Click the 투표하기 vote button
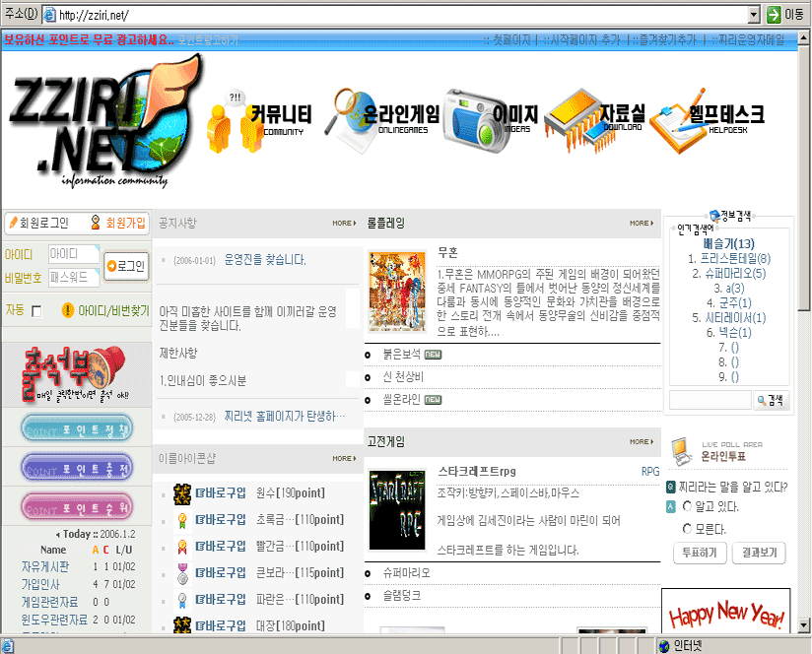812x654 pixels. click(698, 554)
